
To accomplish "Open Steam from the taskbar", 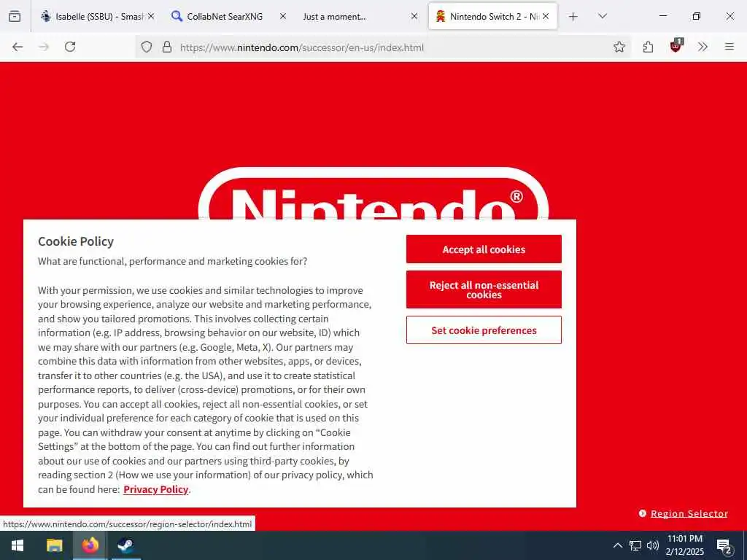I will click(x=125, y=545).
